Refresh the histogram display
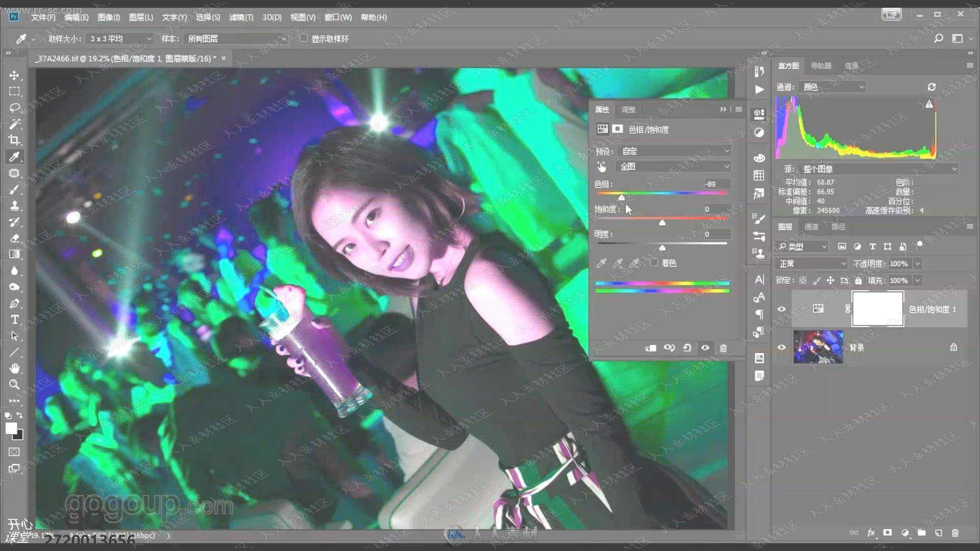The width and height of the screenshot is (980, 551). (x=932, y=87)
